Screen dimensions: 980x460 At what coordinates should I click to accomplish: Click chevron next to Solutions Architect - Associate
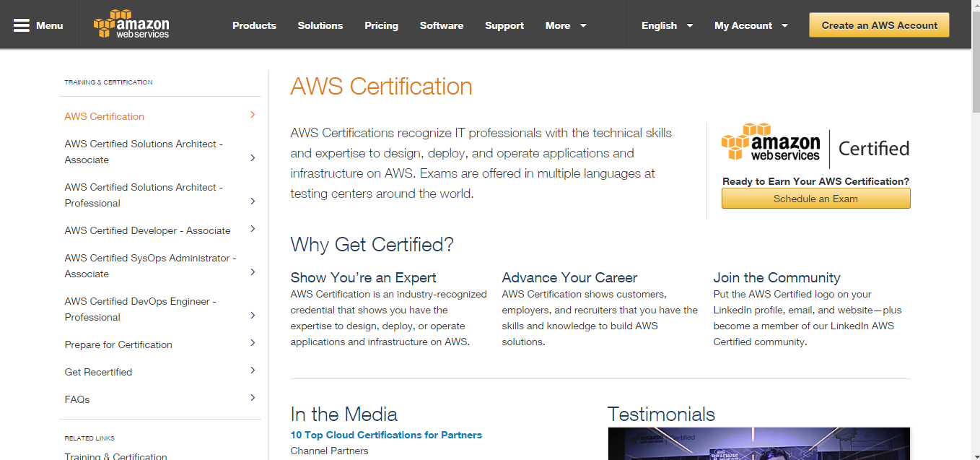(253, 157)
